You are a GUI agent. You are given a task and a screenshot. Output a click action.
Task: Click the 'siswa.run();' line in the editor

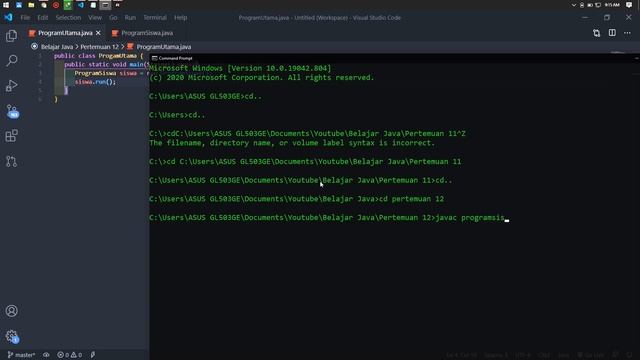pyautogui.click(x=95, y=82)
